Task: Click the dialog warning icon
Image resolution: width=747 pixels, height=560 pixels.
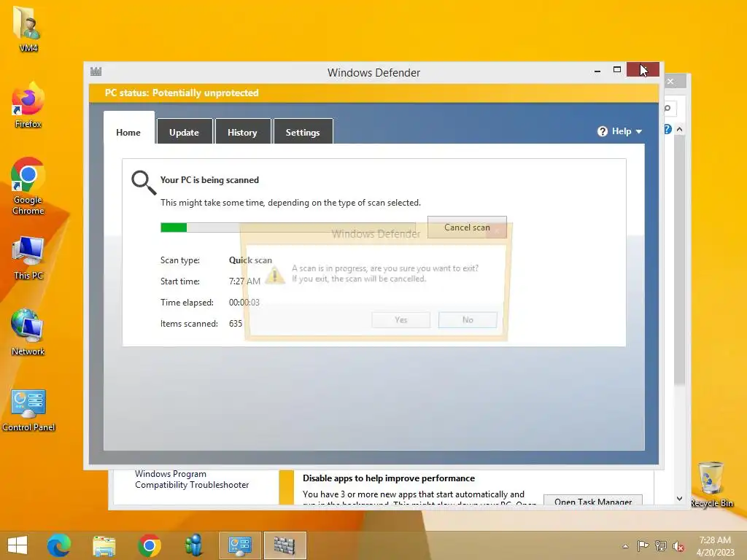Action: click(274, 275)
